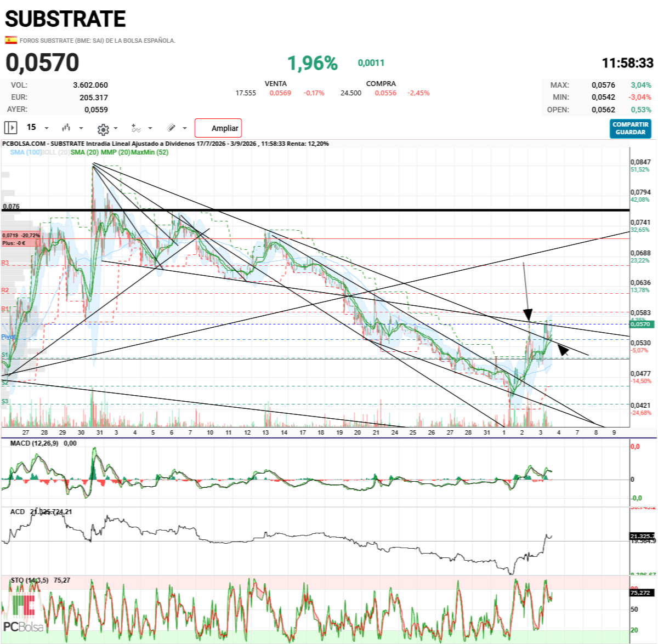Toggle the MMP (20) indicator label

pyautogui.click(x=115, y=152)
